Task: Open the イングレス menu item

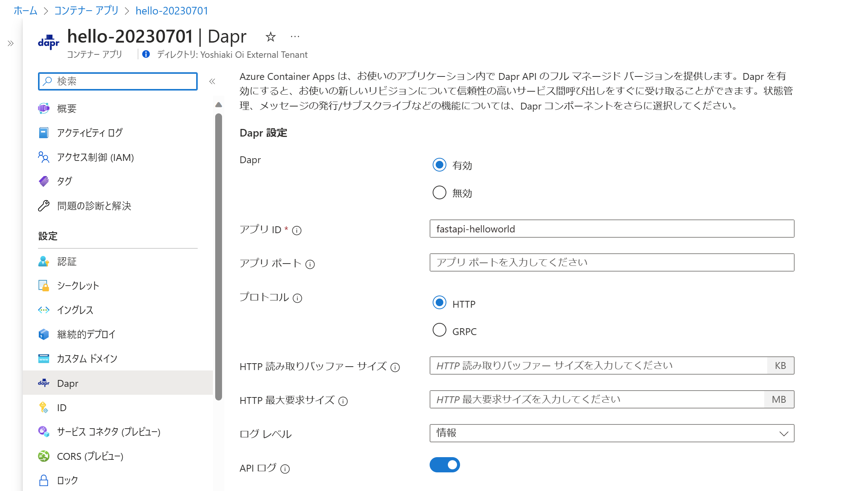Action: [75, 310]
